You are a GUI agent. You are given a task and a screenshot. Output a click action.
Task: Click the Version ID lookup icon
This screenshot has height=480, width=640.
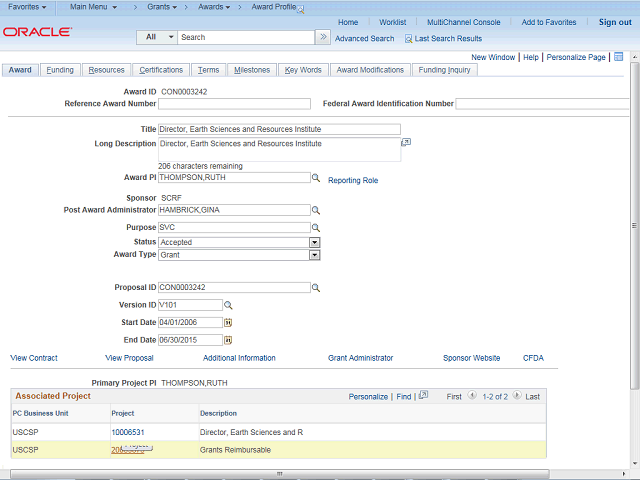[x=227, y=305]
